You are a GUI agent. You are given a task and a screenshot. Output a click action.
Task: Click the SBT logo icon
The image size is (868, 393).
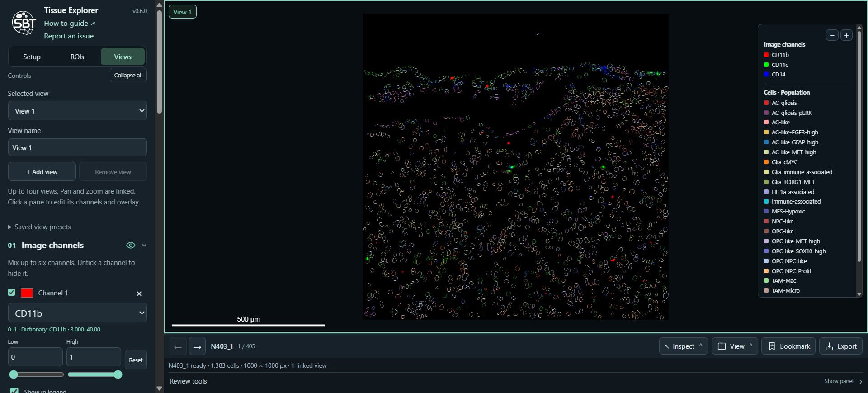[x=24, y=23]
